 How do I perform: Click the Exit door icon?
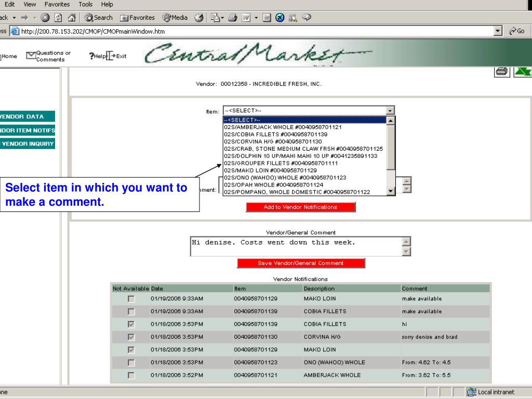click(110, 56)
